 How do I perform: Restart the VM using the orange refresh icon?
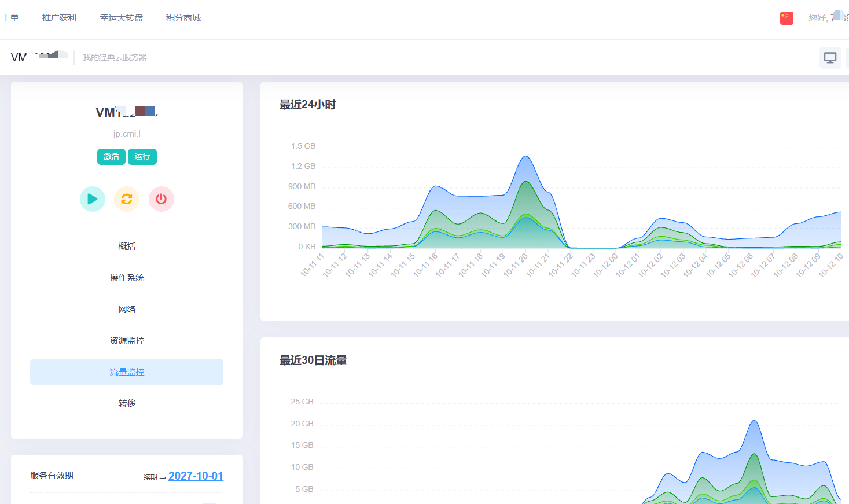pyautogui.click(x=127, y=199)
